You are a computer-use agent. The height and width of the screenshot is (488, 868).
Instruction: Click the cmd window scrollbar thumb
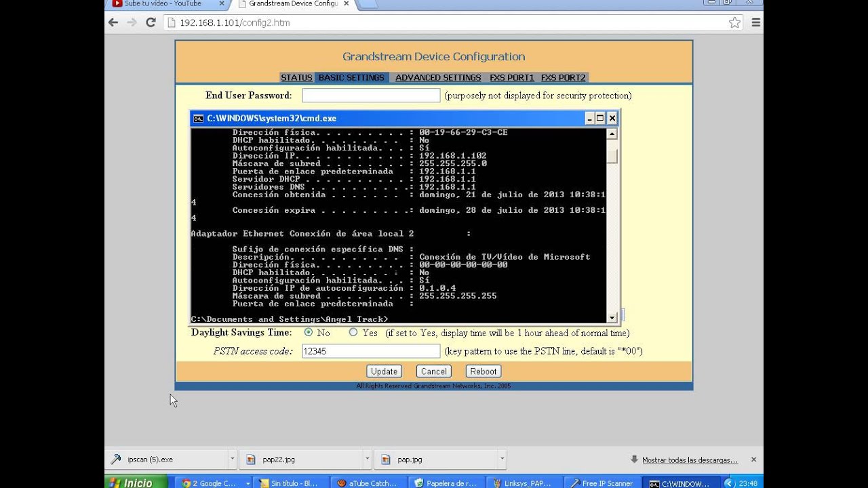coord(612,156)
